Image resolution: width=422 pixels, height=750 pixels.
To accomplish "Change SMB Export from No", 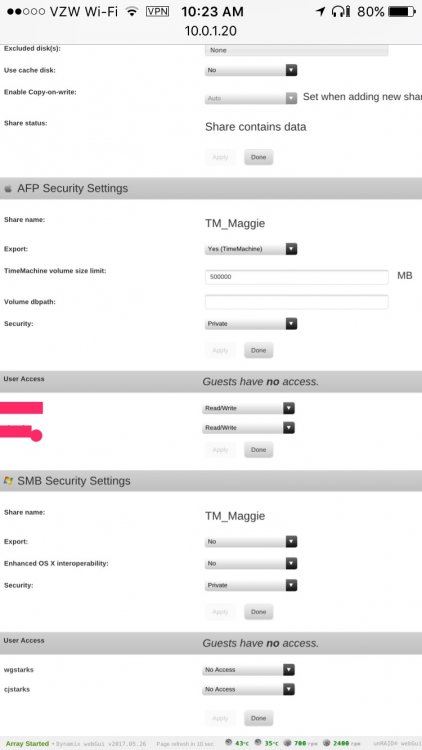I will (251, 541).
